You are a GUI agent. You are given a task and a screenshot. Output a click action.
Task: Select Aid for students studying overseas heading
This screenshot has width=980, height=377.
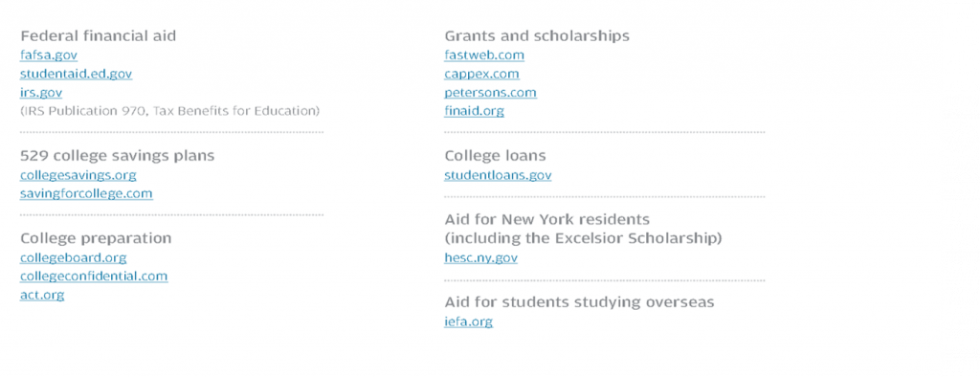pyautogui.click(x=579, y=302)
